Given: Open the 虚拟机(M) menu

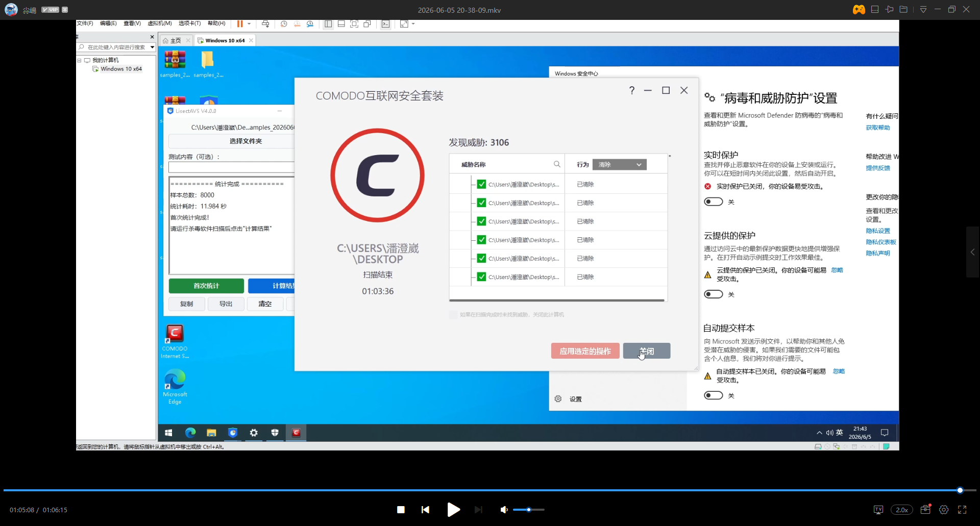Looking at the screenshot, I should [160, 23].
